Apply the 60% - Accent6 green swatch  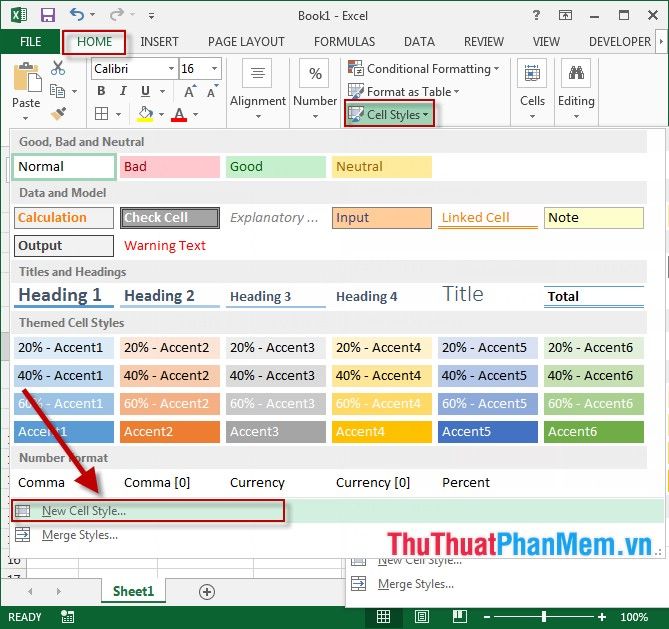[x=593, y=404]
